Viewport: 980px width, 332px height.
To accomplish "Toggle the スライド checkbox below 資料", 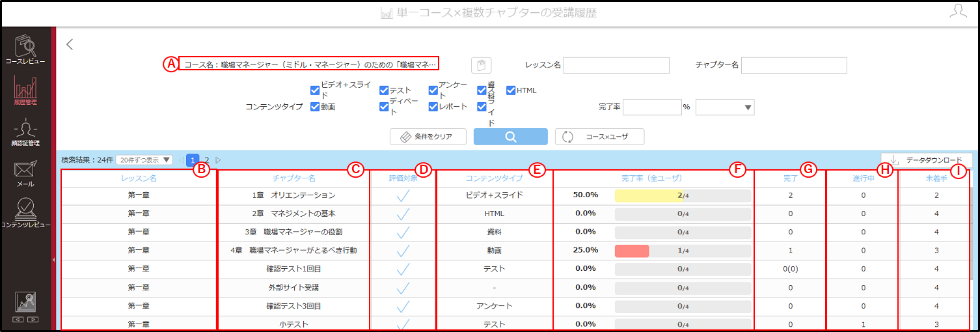I will (x=482, y=106).
